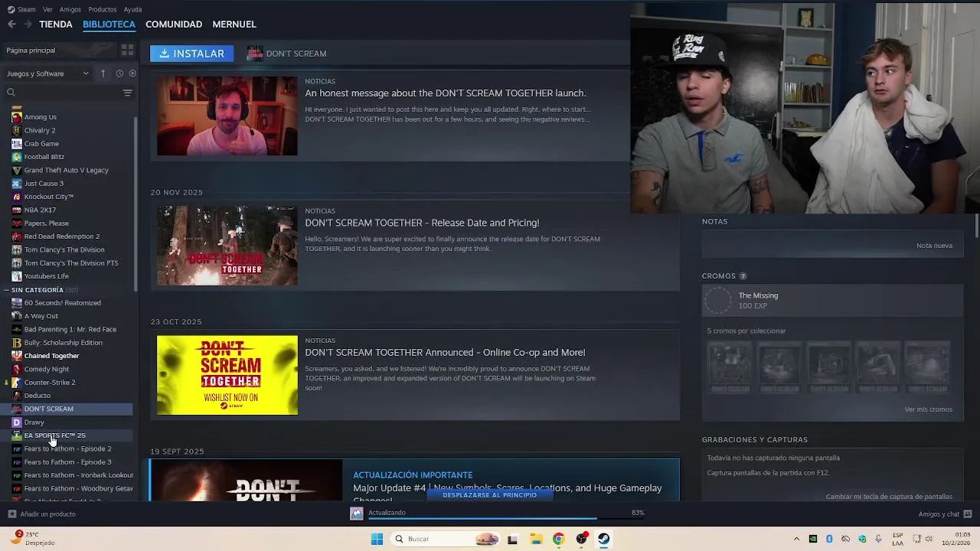Image resolution: width=980 pixels, height=551 pixels.
Task: Select Counter-Strike 2 in the library
Action: click(x=50, y=383)
